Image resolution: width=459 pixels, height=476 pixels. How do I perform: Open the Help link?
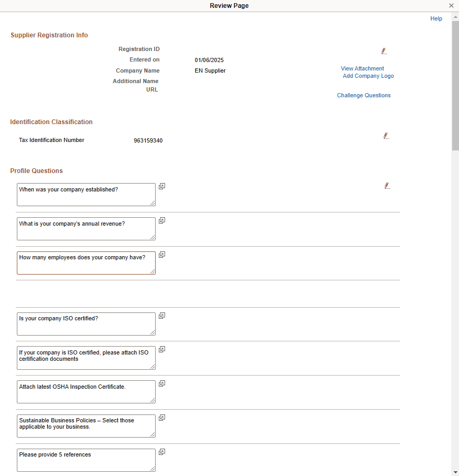click(436, 18)
